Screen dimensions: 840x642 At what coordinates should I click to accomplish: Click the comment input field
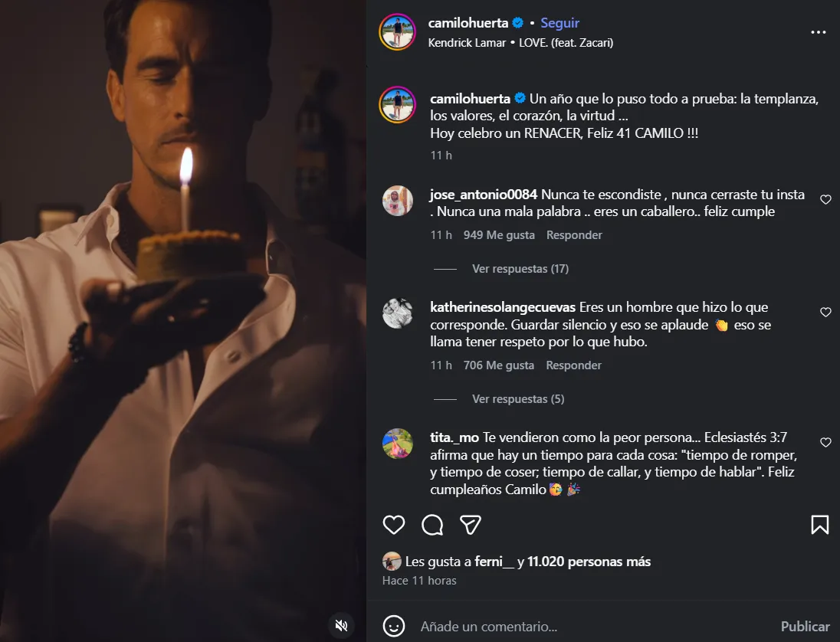point(590,627)
